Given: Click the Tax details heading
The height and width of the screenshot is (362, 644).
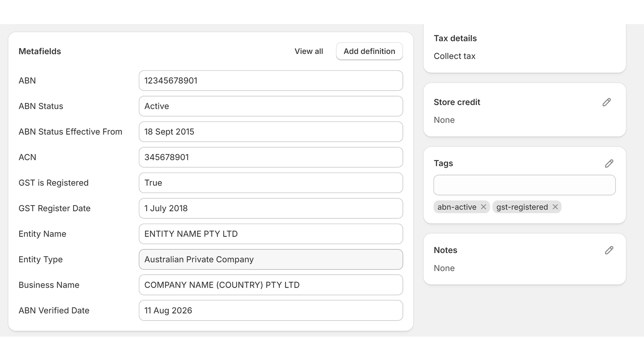Looking at the screenshot, I should click(x=455, y=38).
